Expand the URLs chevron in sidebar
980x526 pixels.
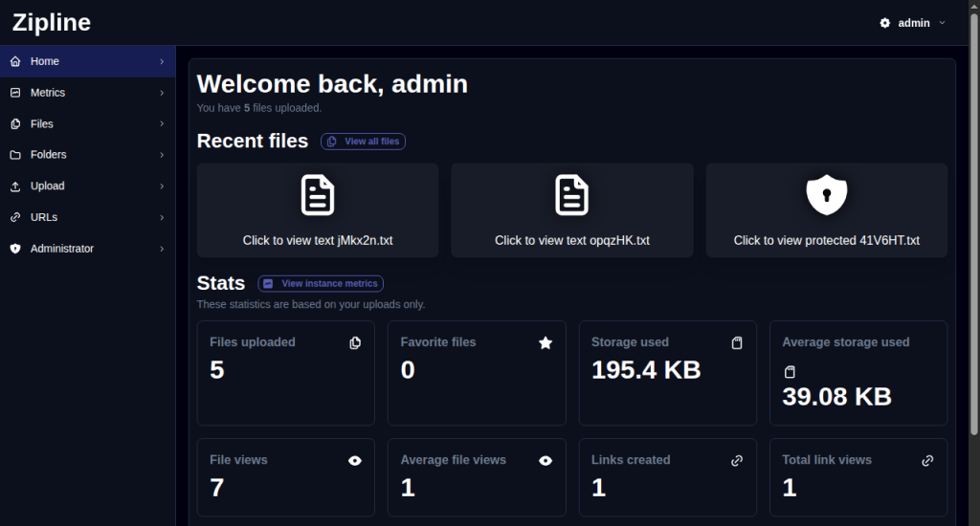(162, 217)
